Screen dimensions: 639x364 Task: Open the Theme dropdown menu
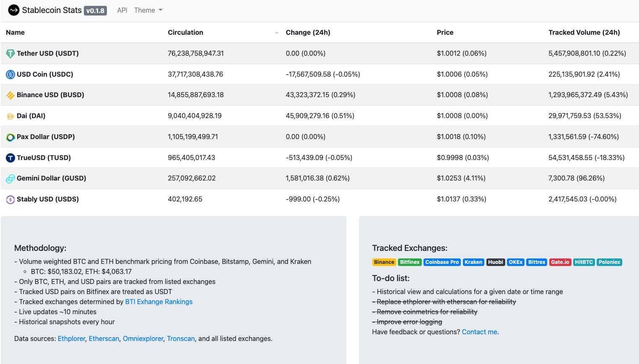(148, 10)
